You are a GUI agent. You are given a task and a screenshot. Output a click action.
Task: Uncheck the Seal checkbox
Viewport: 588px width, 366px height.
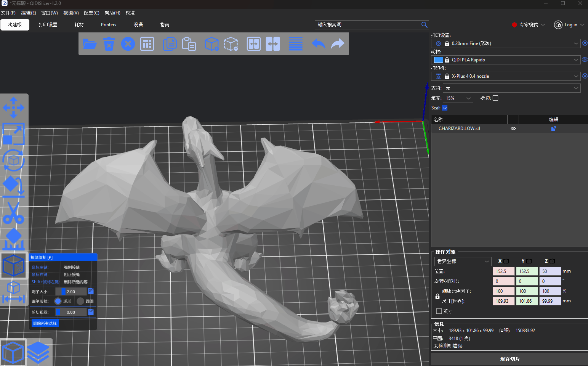click(445, 108)
